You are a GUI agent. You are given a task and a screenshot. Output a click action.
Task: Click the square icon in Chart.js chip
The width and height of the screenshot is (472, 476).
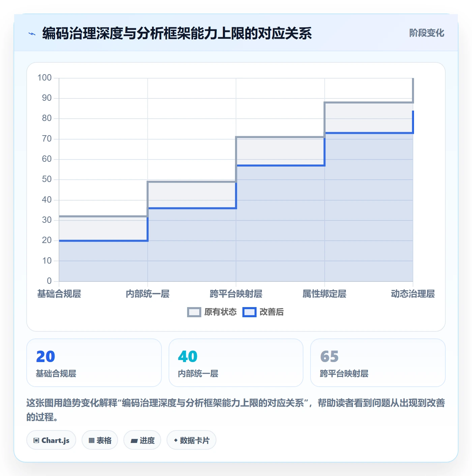pyautogui.click(x=36, y=440)
